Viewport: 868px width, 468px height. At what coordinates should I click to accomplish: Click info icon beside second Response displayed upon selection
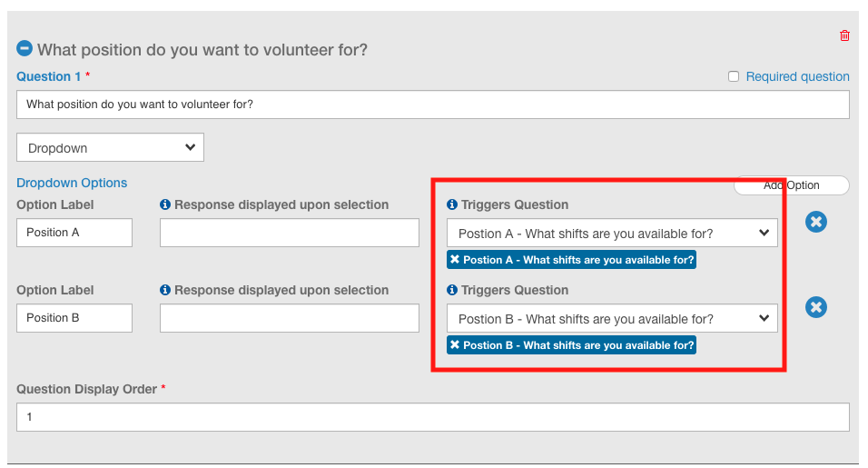click(x=165, y=290)
